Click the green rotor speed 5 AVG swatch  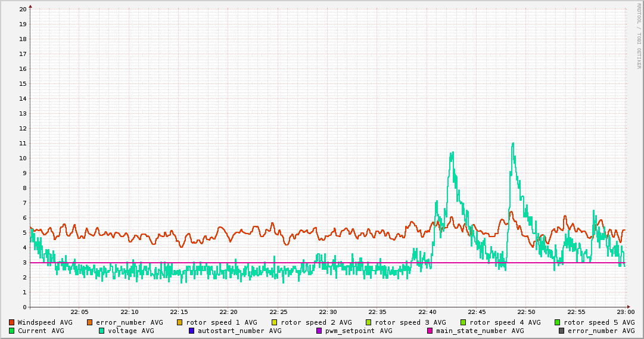[558, 322]
